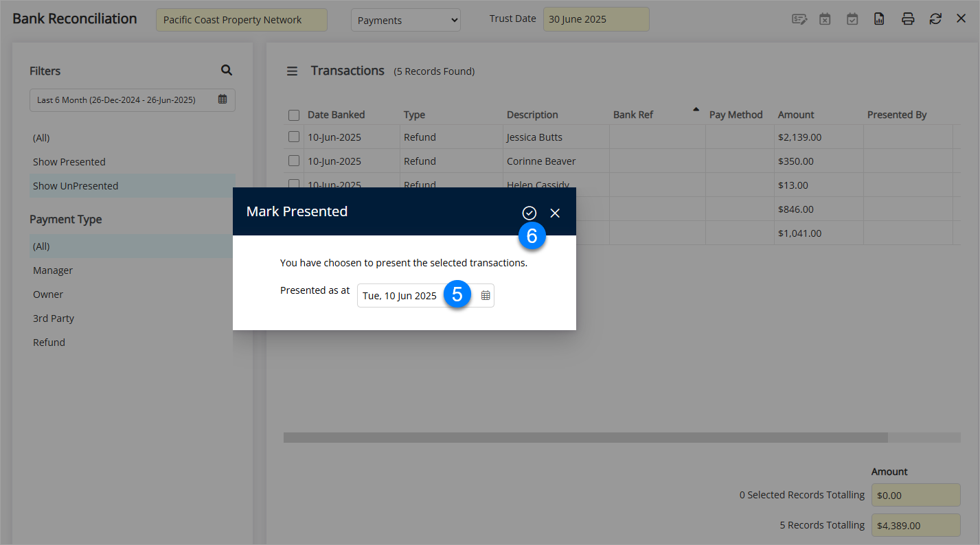This screenshot has height=545, width=980.
Task: Click the search icon in Filters
Action: [x=227, y=71]
